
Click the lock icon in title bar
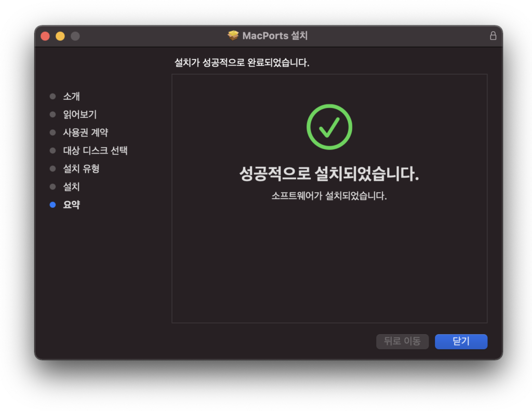(493, 36)
